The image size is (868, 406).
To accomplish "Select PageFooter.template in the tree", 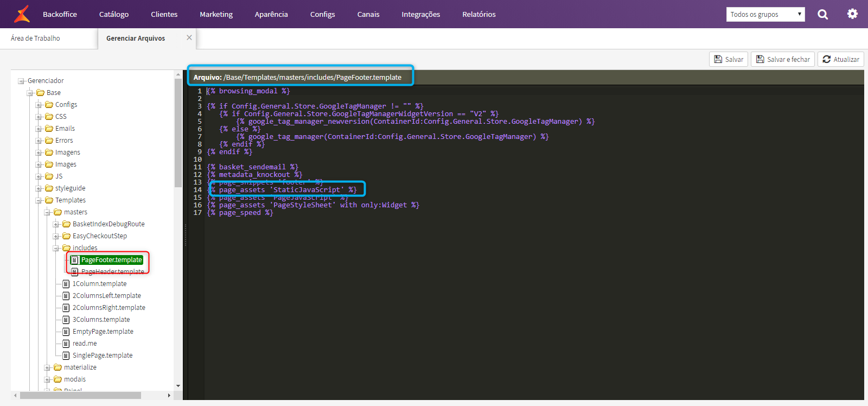I will pyautogui.click(x=111, y=260).
